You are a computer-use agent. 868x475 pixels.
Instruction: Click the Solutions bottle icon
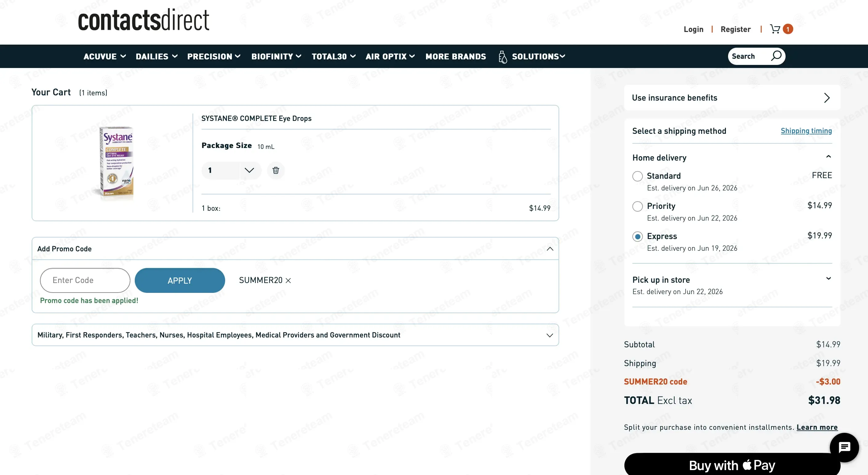point(502,57)
